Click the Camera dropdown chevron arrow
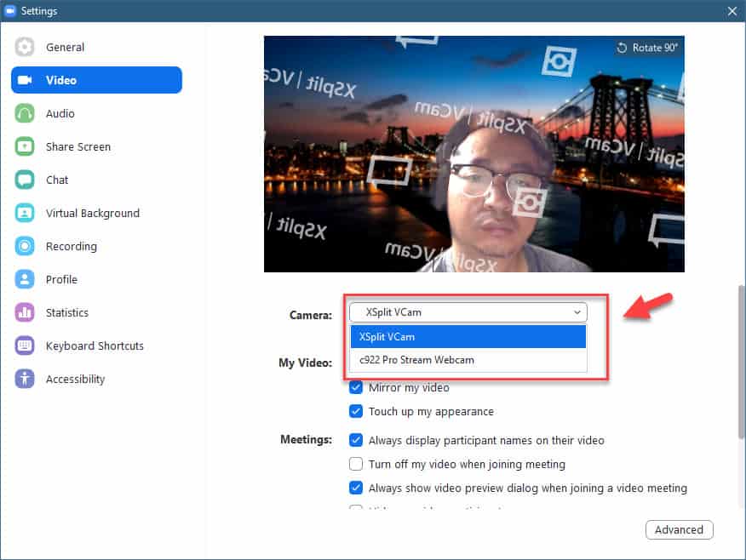This screenshot has height=560, width=746. pos(577,312)
